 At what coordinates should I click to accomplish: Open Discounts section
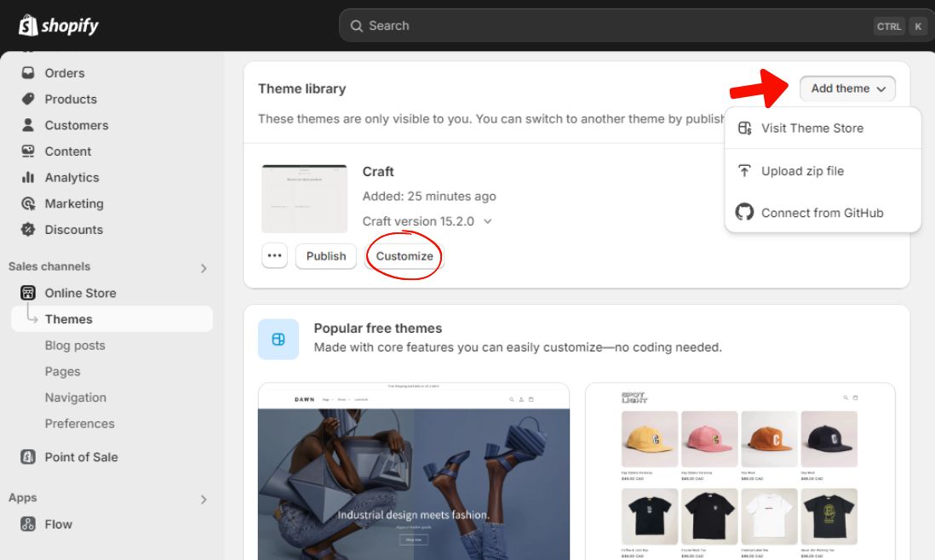tap(74, 230)
